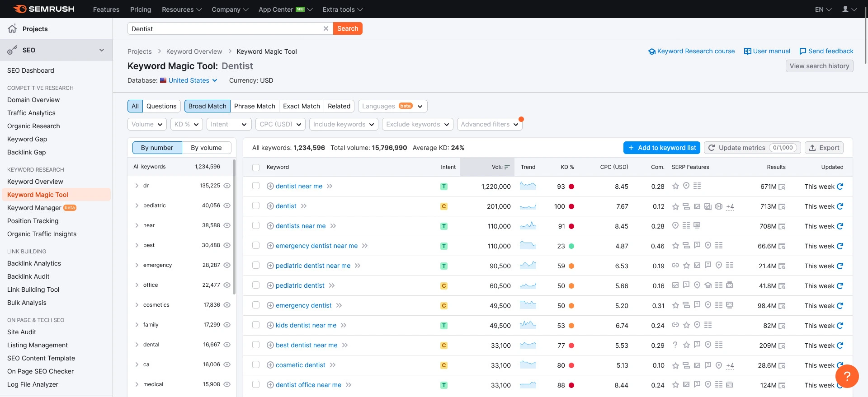Select Related tab
This screenshot has width=868, height=397.
pos(339,106)
